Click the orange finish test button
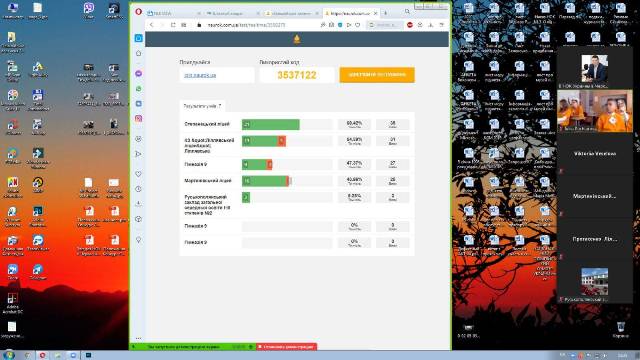This screenshot has height=360, width=640. click(x=377, y=75)
